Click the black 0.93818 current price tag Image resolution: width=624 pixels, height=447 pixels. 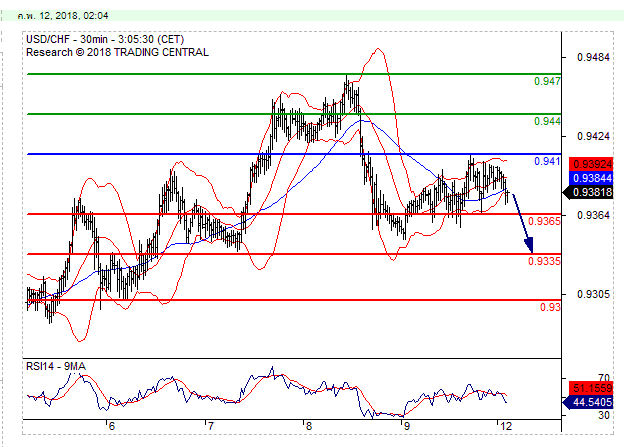(x=588, y=193)
